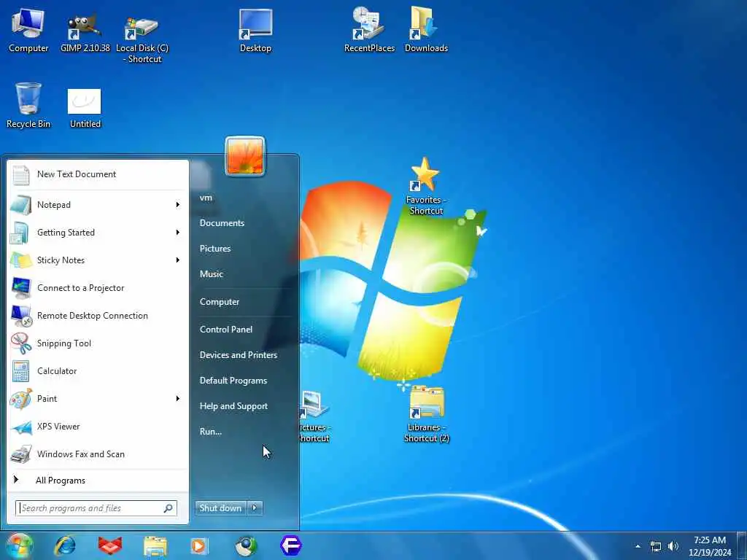Screen dimensions: 747x560
Task: Open the red fox-face app on taskbar
Action: 110,545
